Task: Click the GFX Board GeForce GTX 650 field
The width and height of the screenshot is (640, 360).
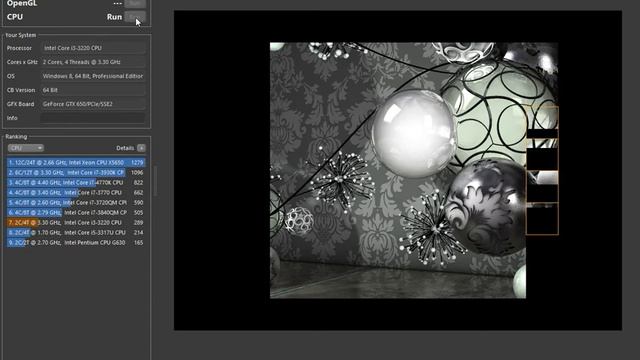Action: 93,104
